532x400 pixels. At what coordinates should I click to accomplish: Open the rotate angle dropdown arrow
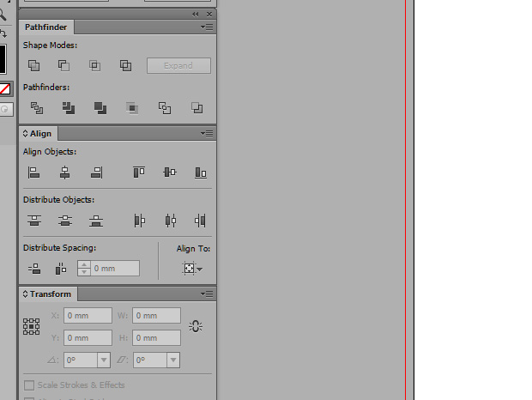click(x=104, y=360)
